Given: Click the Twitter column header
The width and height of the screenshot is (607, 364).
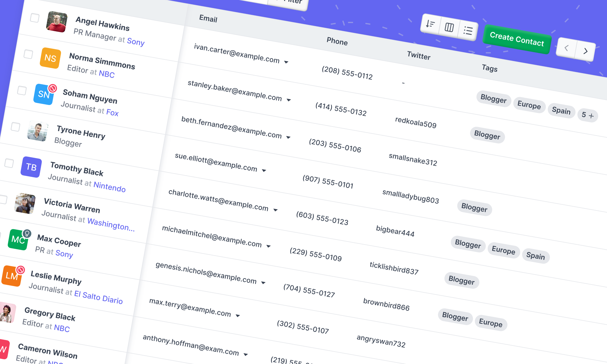Looking at the screenshot, I should (x=419, y=56).
